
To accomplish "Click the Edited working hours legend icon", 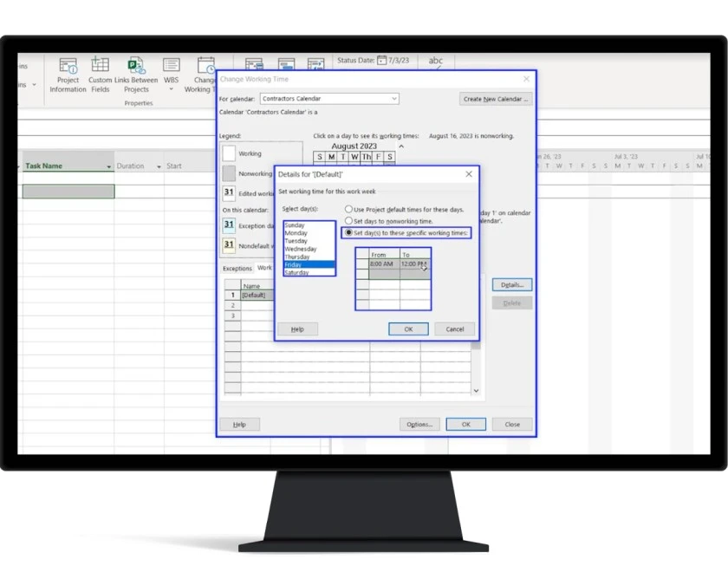I will (x=231, y=193).
